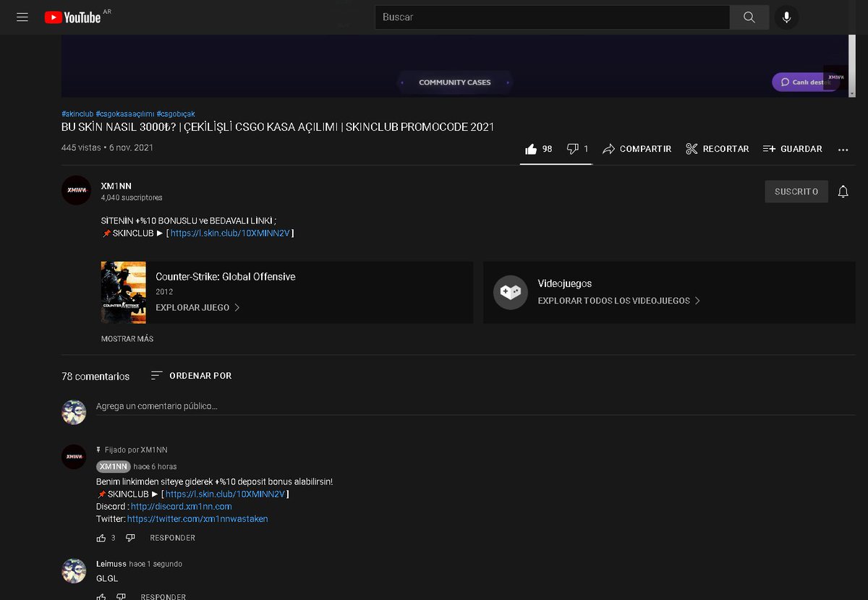Open skin.club link in pinned comment
868x600 pixels.
coord(225,494)
